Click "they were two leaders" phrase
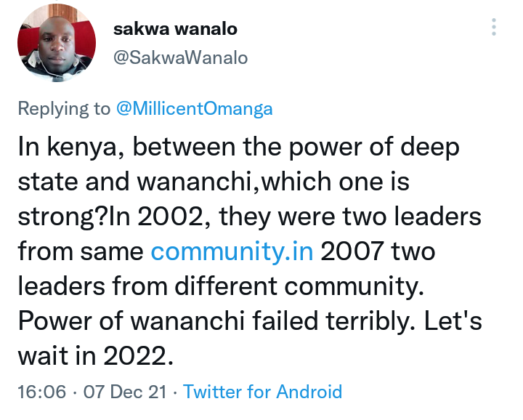Image resolution: width=523 pixels, height=420 pixels. (x=350, y=216)
